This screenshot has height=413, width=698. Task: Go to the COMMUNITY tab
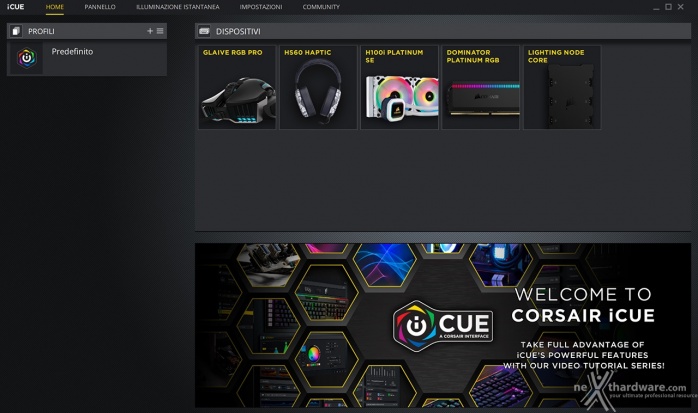(321, 7)
